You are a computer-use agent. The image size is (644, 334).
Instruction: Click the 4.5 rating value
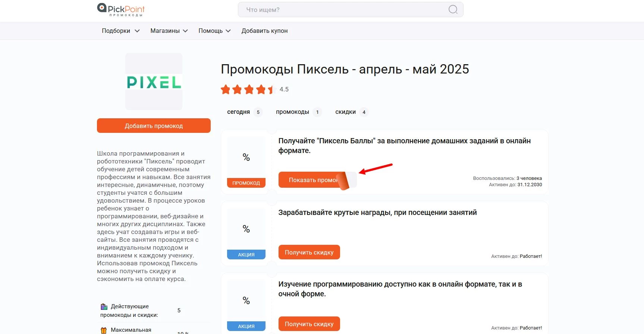[x=284, y=90]
